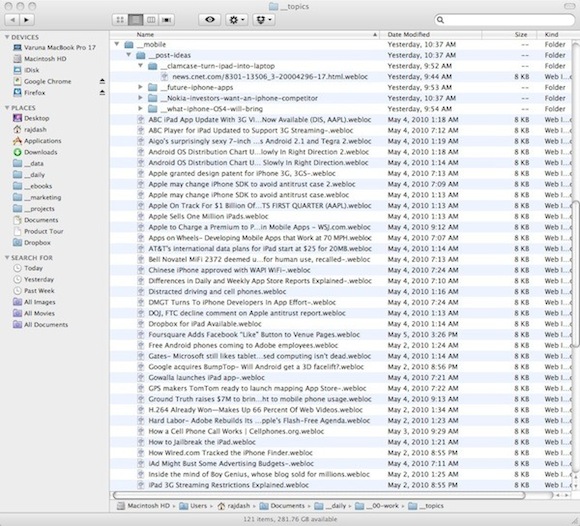The height and width of the screenshot is (526, 580).
Task: Select the Firefox volume in sidebar
Action: click(x=29, y=92)
